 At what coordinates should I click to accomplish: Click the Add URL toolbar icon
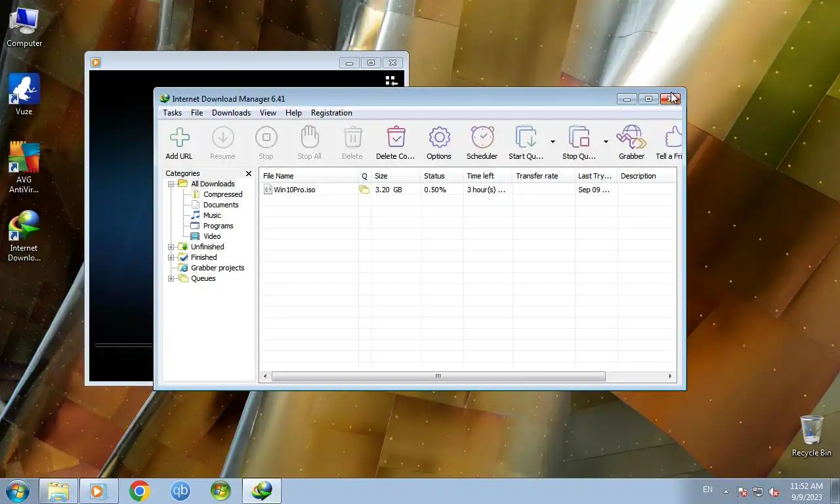pos(179,137)
